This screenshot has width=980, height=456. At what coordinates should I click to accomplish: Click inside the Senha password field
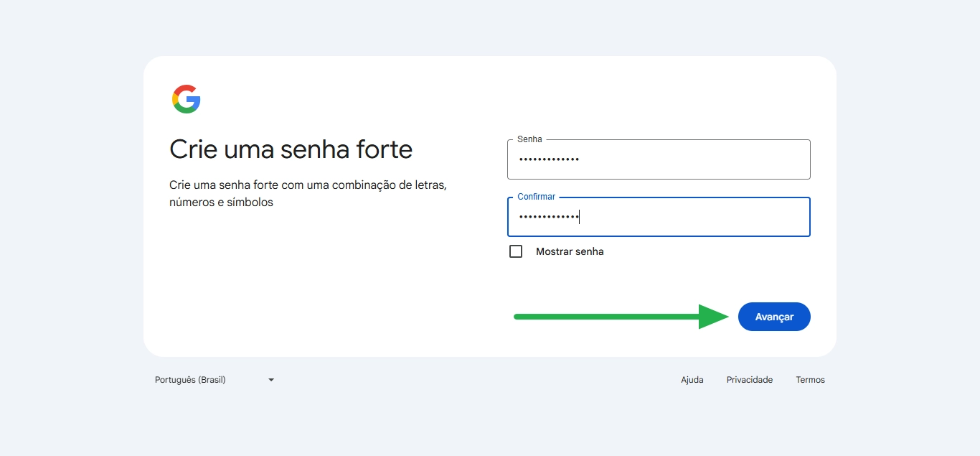pos(658,159)
